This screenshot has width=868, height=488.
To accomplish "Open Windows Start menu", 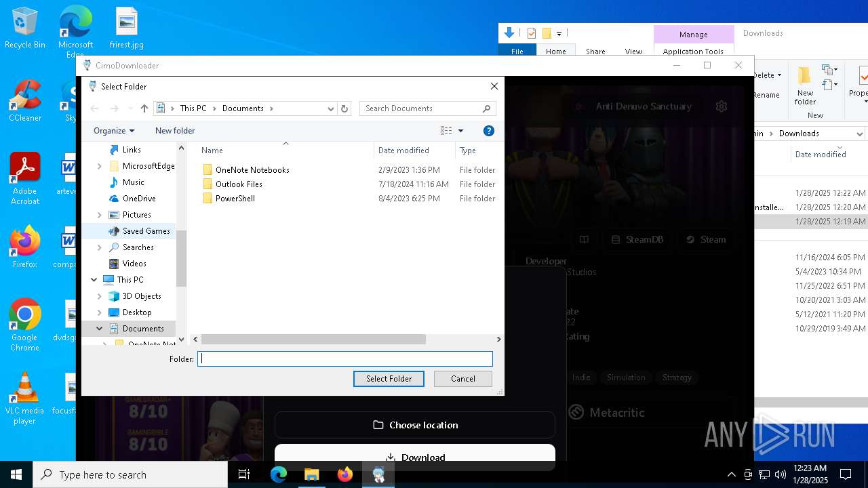I will click(x=16, y=474).
